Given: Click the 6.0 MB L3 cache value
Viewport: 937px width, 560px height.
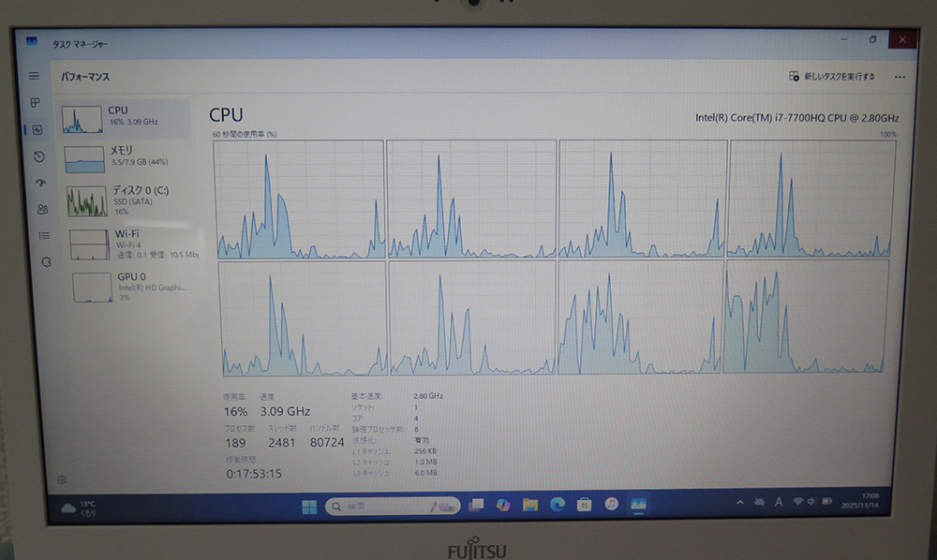Looking at the screenshot, I should point(426,473).
